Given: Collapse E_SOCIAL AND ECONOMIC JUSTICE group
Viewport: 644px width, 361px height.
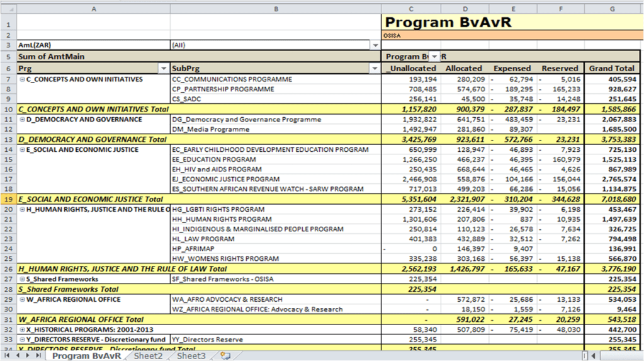Looking at the screenshot, I should tap(22, 149).
